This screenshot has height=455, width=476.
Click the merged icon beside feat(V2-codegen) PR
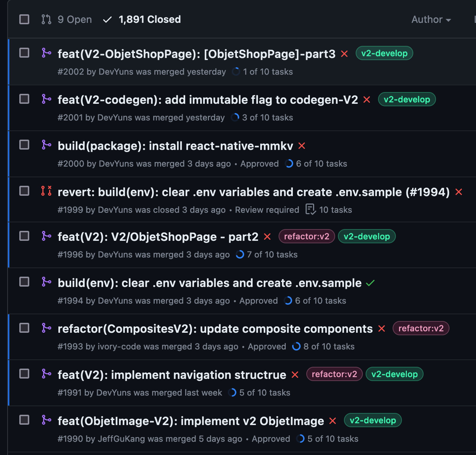point(46,99)
